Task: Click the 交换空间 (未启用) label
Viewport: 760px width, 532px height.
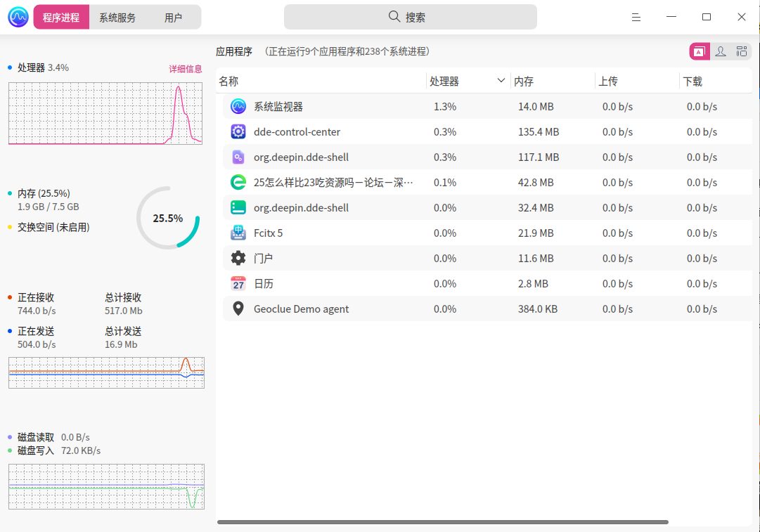Action: [x=53, y=227]
